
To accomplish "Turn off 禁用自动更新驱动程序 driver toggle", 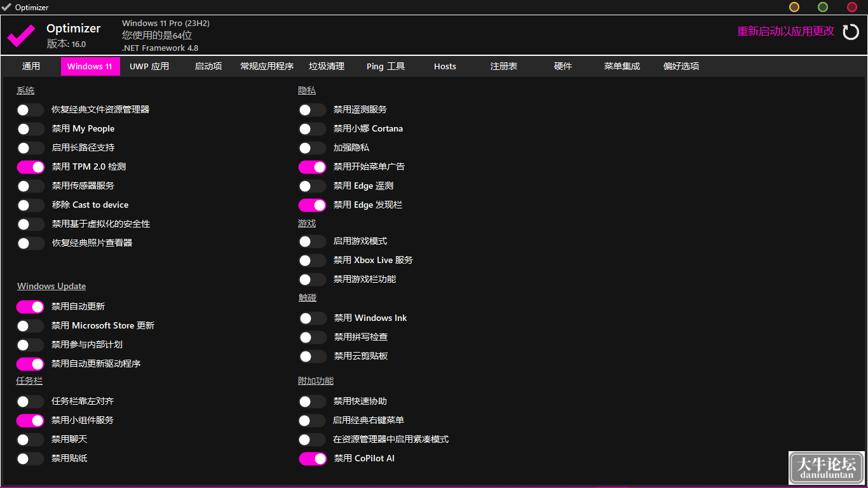I will (31, 364).
